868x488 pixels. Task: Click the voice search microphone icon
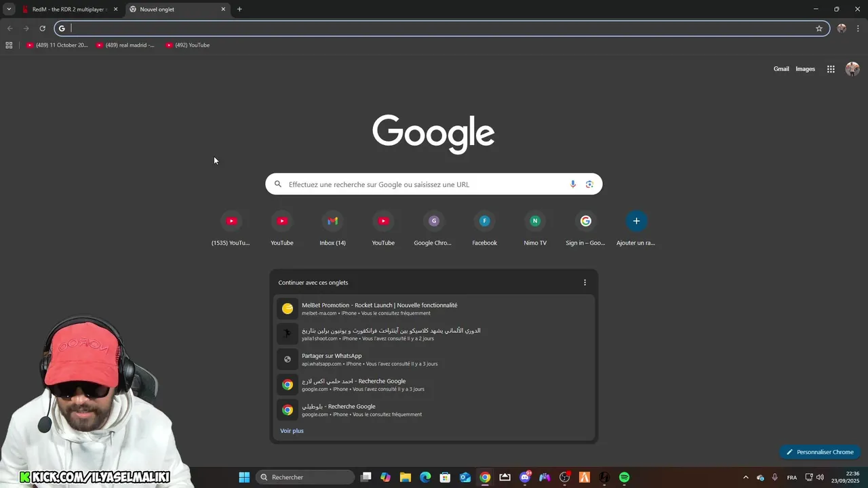pos(573,184)
